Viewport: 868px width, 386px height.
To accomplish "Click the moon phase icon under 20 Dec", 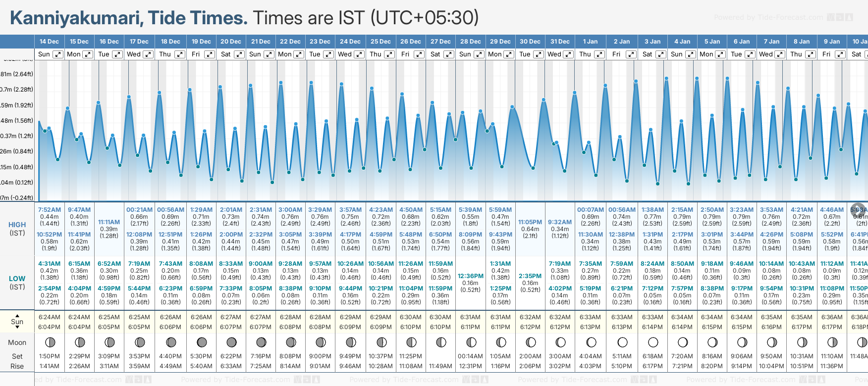I will tap(231, 342).
